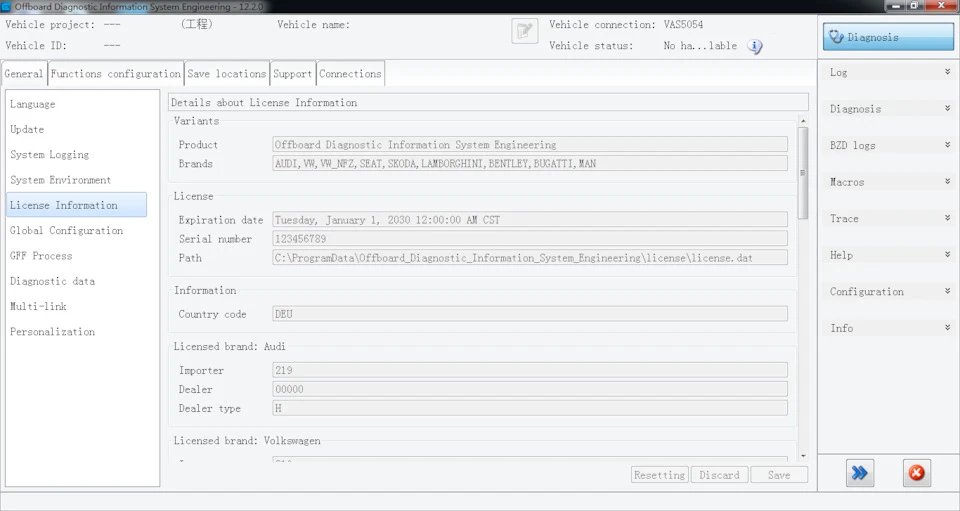Select License Information entry
The image size is (960, 511).
(77, 205)
